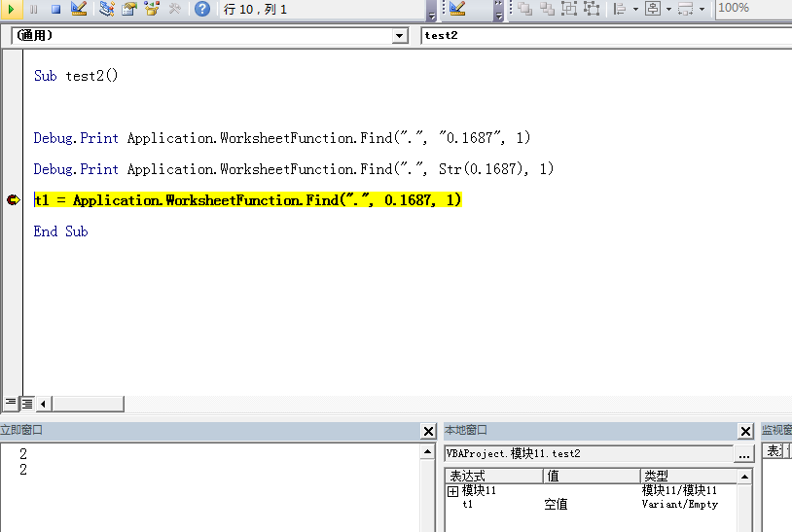Viewport: 792px width, 532px height.
Task: Click the Align Lefts icon
Action: [x=619, y=9]
